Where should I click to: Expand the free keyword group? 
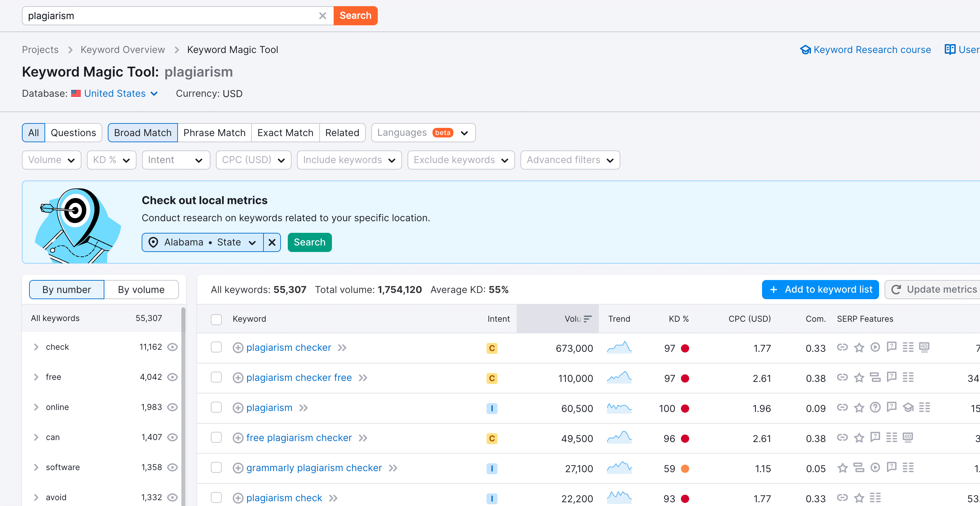(x=36, y=377)
